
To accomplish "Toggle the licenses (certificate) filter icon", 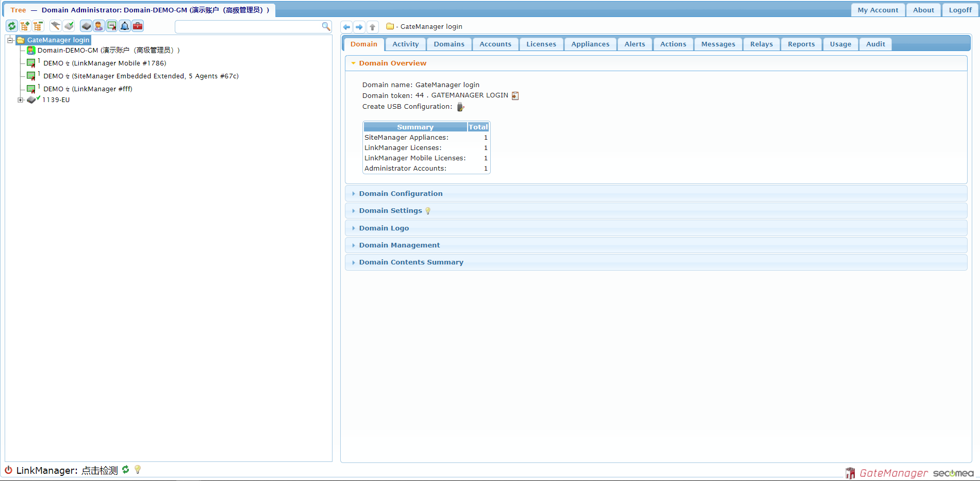I will click(x=112, y=26).
